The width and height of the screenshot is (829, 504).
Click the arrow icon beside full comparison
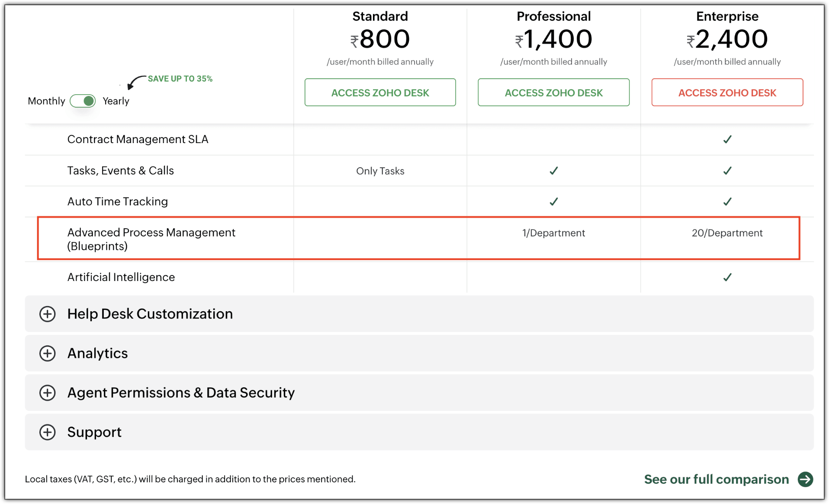805,479
